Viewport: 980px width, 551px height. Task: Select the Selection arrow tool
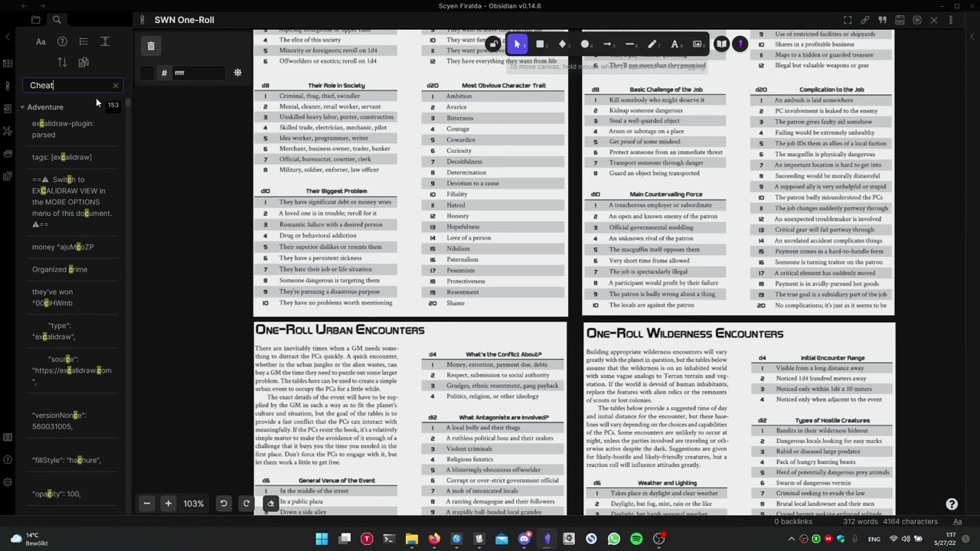pos(517,44)
